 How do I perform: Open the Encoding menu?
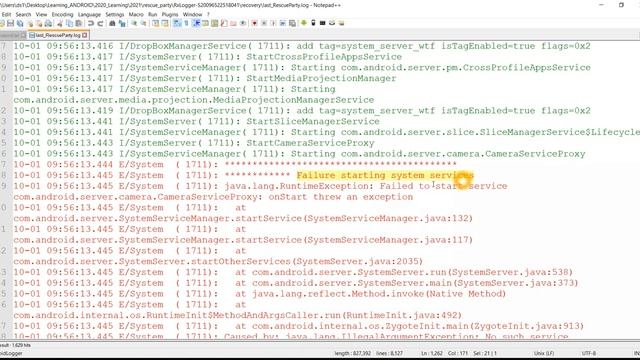(62, 14)
